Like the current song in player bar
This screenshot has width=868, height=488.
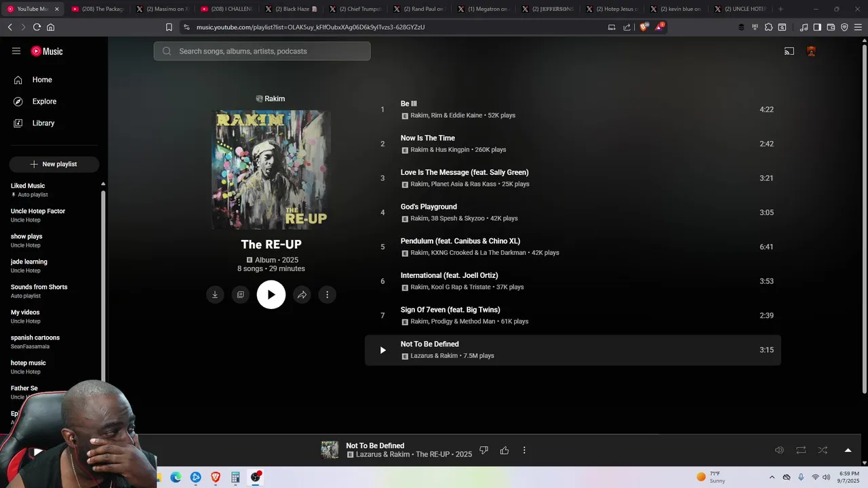pyautogui.click(x=505, y=450)
